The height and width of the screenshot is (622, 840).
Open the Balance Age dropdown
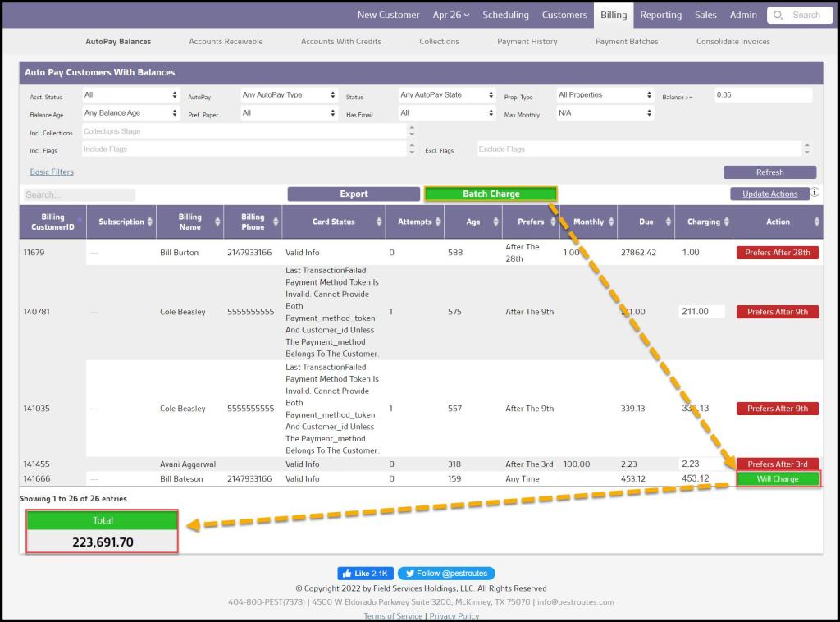pyautogui.click(x=130, y=113)
